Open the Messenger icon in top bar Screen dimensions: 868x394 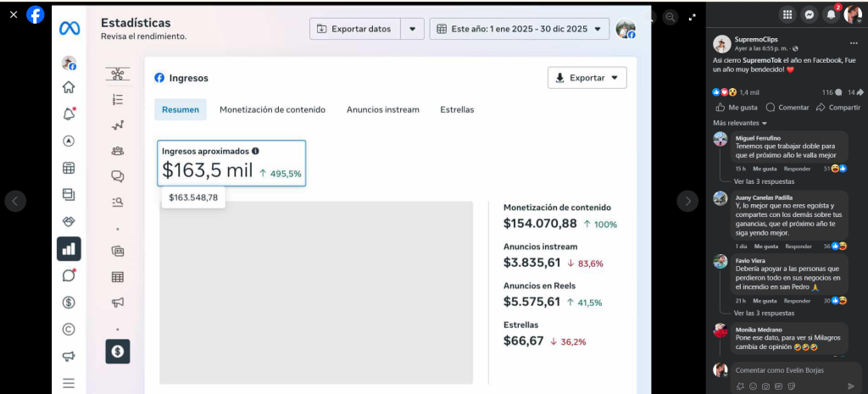(810, 14)
